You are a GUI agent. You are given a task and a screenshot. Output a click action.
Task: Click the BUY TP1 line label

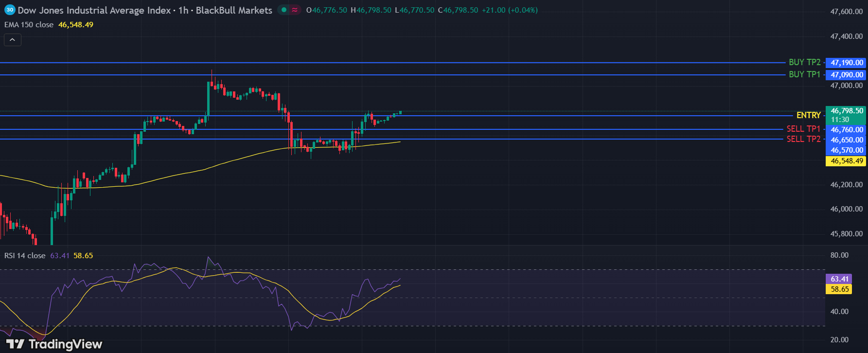click(804, 74)
